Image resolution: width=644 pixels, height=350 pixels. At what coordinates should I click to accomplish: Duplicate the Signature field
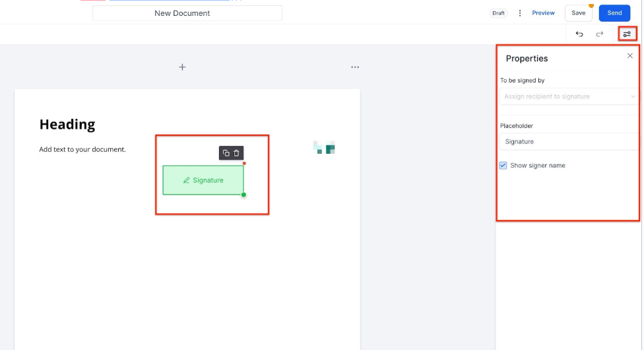[x=226, y=153]
